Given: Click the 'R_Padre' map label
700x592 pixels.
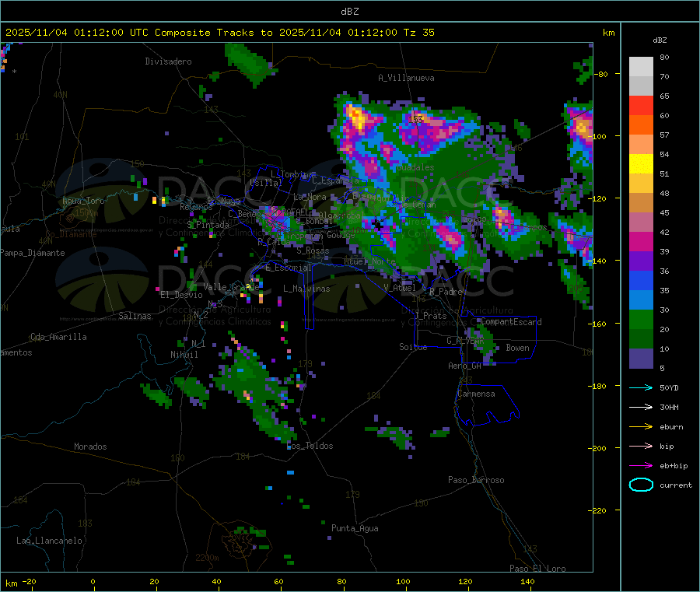Looking at the screenshot, I should pos(446,292).
